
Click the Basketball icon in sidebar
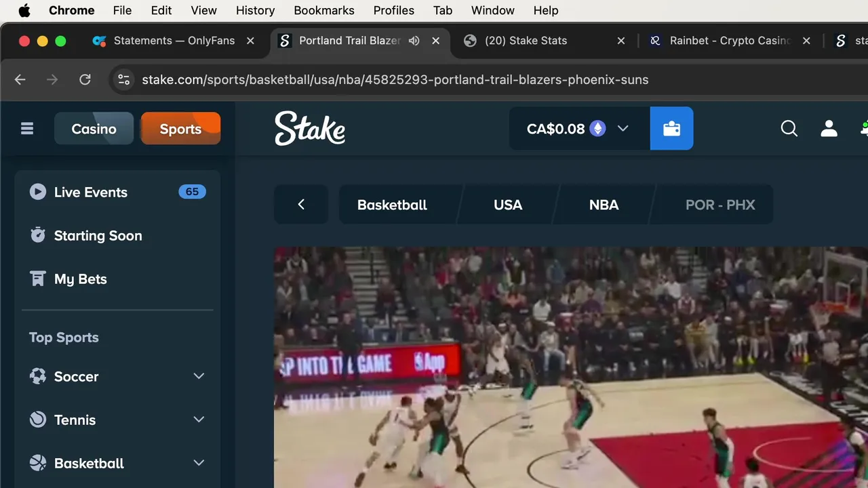38,463
